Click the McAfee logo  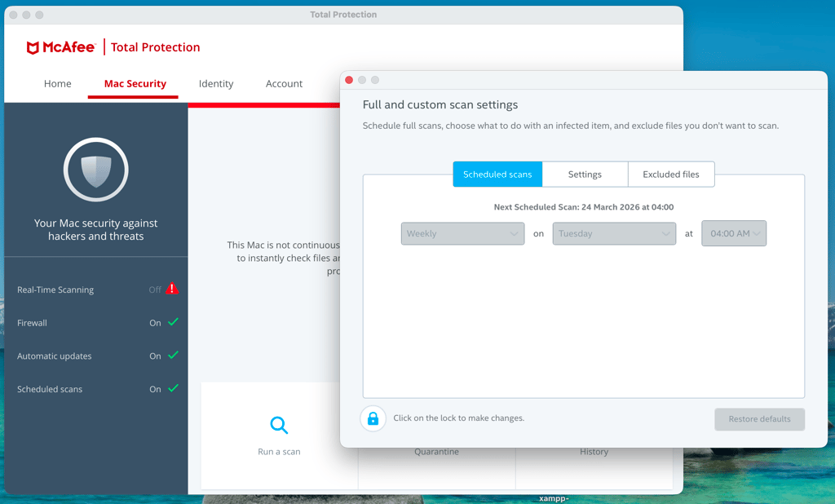pyautogui.click(x=60, y=47)
